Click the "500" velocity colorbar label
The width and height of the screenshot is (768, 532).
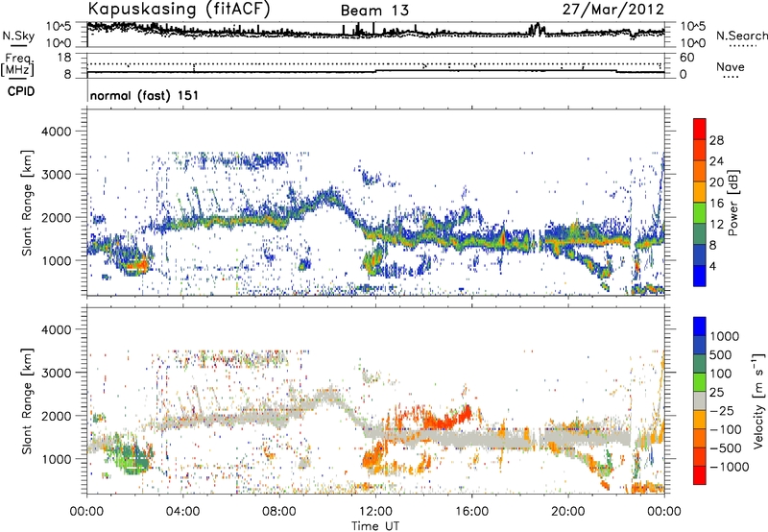[721, 355]
